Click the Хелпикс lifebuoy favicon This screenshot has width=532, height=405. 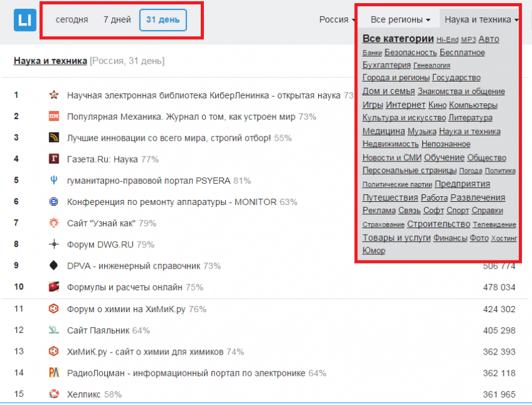(x=54, y=394)
